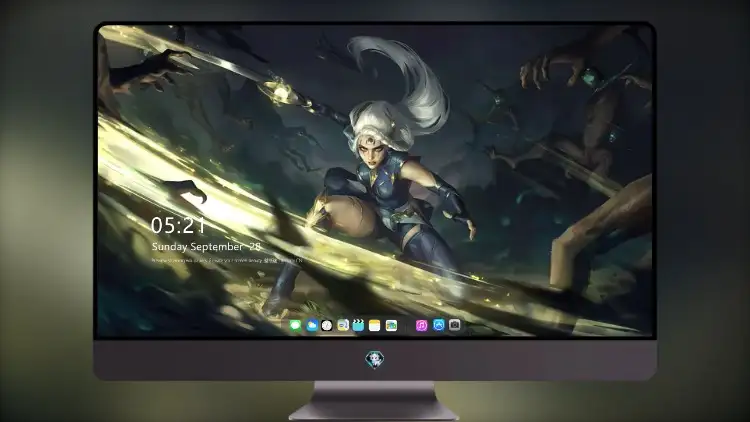Click the small status line below the date
Viewport: 750px width, 422px height.
point(227,261)
